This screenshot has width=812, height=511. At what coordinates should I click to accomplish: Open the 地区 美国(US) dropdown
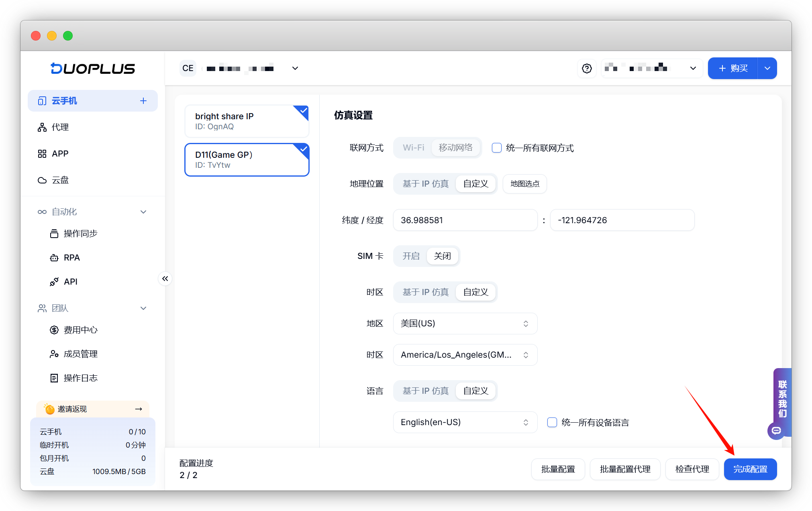[x=465, y=324]
